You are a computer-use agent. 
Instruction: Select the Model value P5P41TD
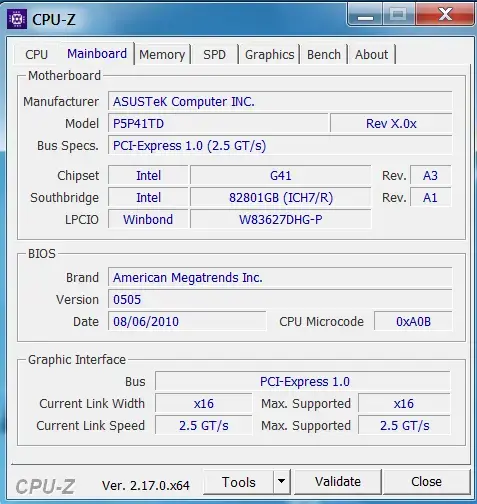218,124
